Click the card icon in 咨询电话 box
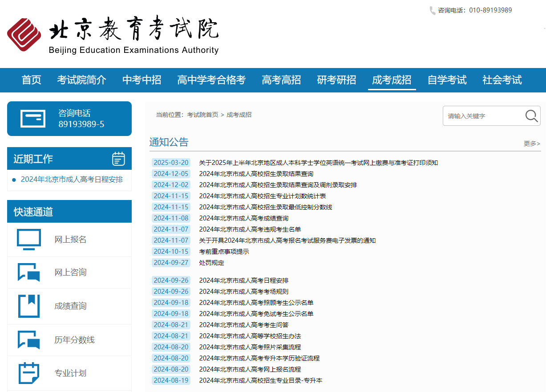This screenshot has width=546, height=392. pos(33,119)
